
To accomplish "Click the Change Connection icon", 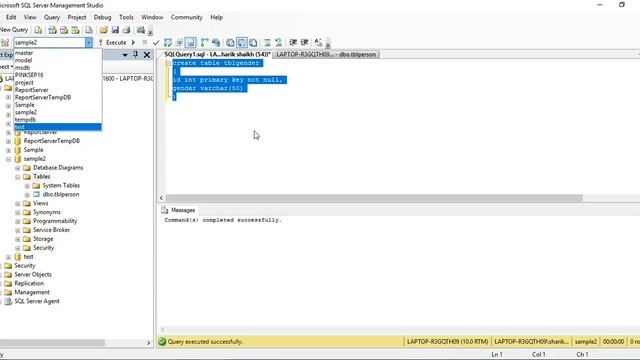I will pos(5,42).
